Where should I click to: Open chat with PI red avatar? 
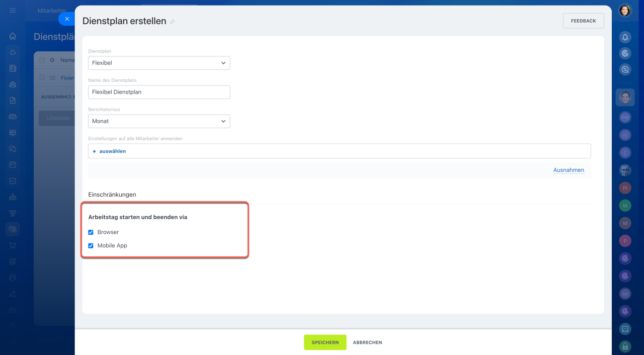click(x=625, y=188)
